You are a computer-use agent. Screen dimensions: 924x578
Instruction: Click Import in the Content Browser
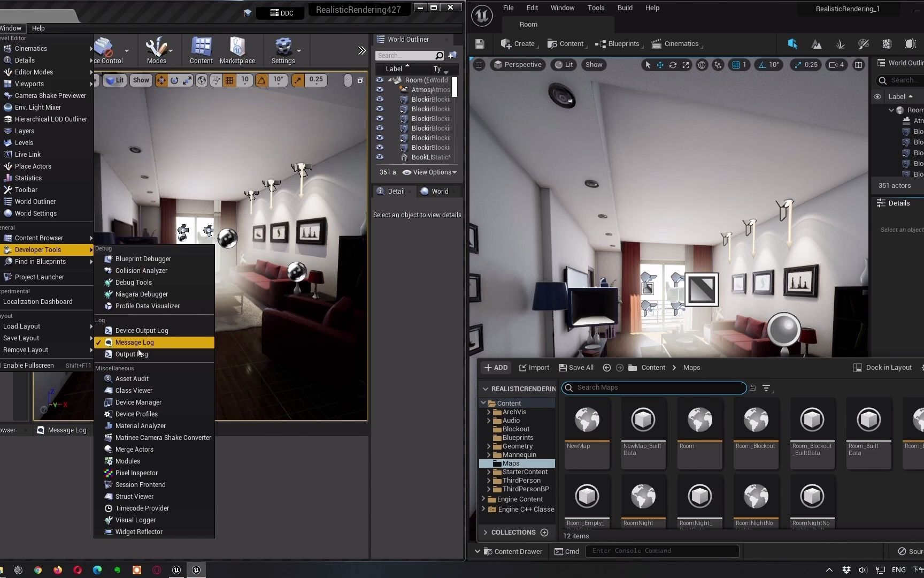(x=534, y=368)
